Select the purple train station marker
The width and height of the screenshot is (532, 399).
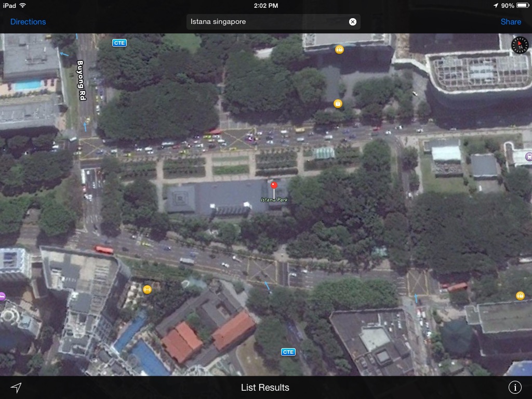tap(528, 156)
